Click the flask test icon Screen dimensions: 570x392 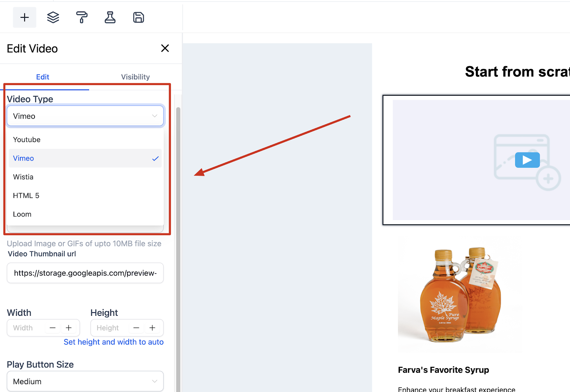coord(110,17)
